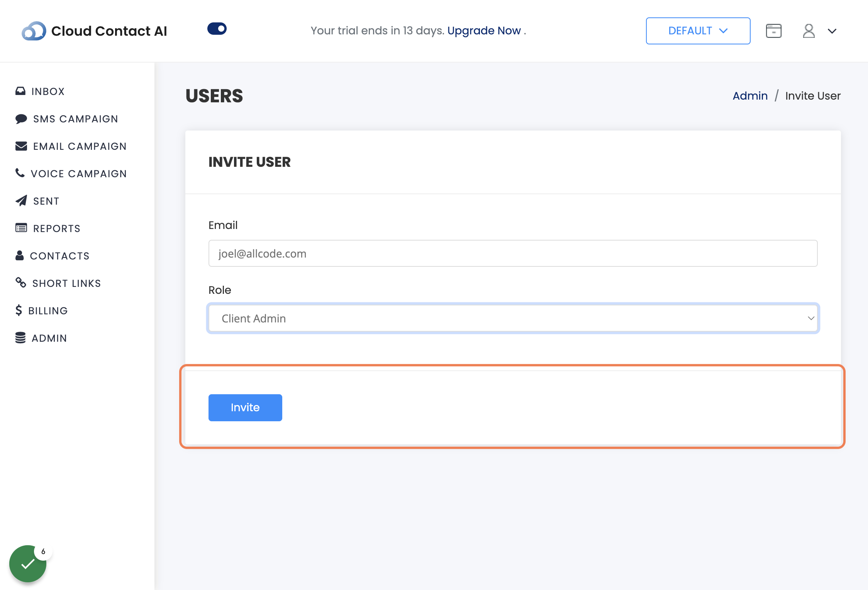Click the Admin breadcrumb link
868x590 pixels.
750,96
